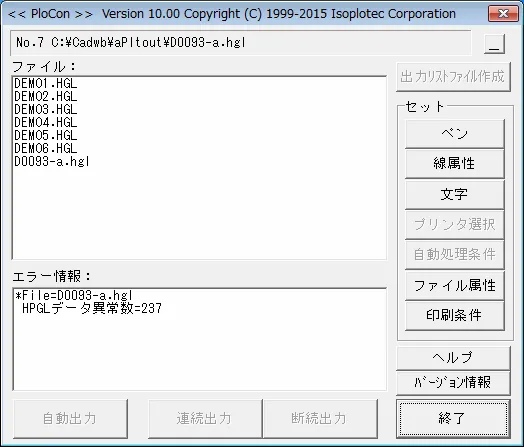Screen dimensions: 524x447
Task: Click the small minimize underscore button
Action: (x=494, y=44)
